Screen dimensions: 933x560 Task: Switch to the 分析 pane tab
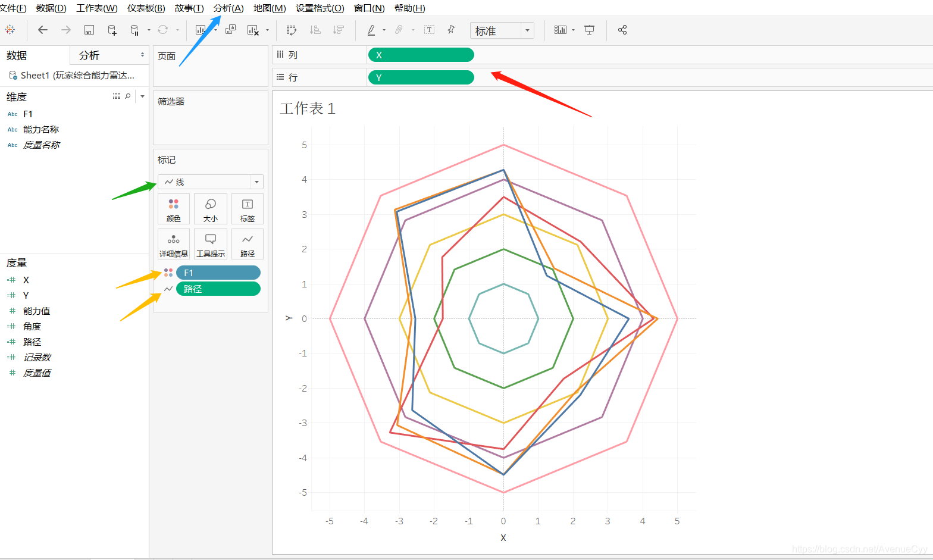[x=89, y=55]
